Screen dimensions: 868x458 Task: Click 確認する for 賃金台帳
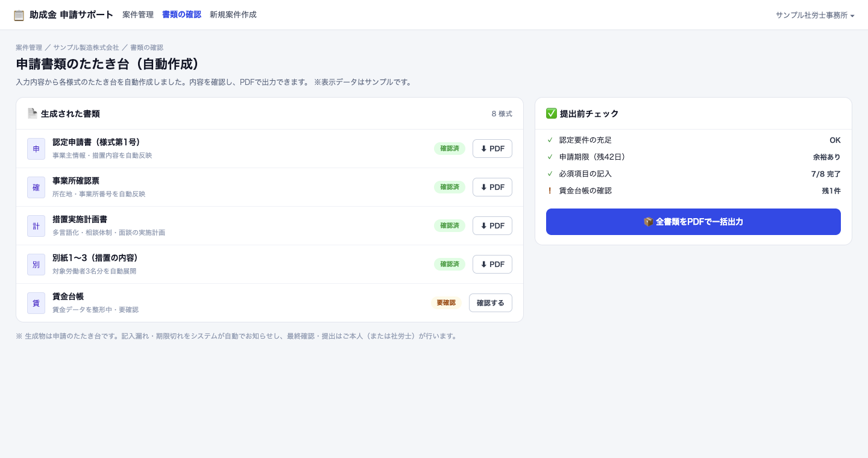click(491, 303)
